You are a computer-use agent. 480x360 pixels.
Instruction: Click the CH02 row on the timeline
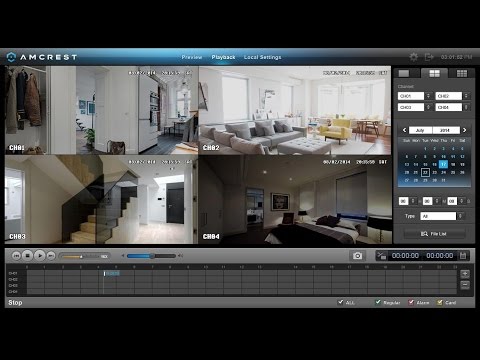pos(242,279)
